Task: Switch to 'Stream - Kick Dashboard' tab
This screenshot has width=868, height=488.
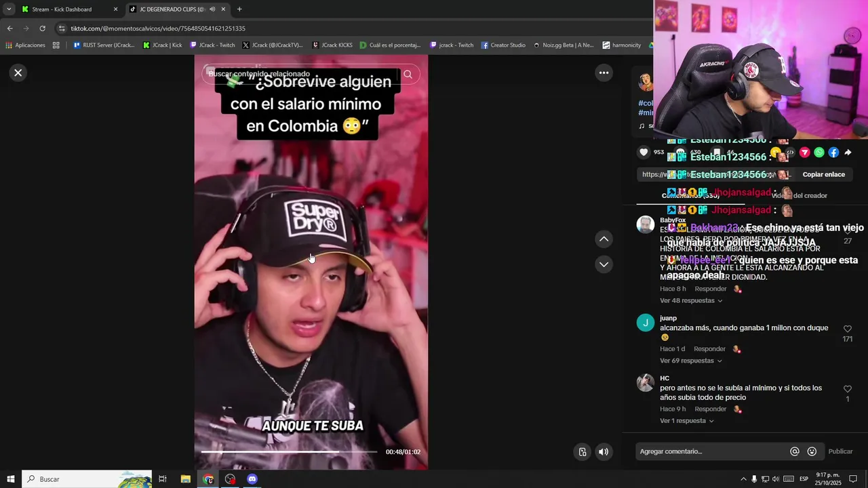Action: pyautogui.click(x=69, y=9)
